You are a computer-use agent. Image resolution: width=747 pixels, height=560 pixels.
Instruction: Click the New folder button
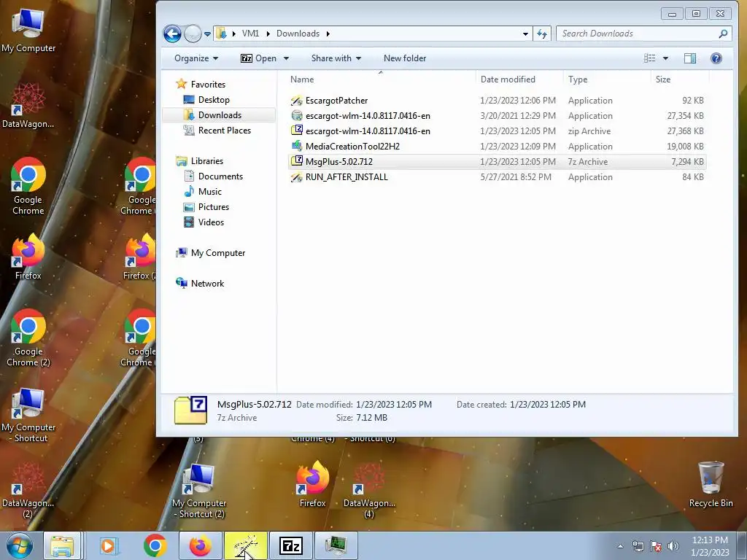[405, 58]
